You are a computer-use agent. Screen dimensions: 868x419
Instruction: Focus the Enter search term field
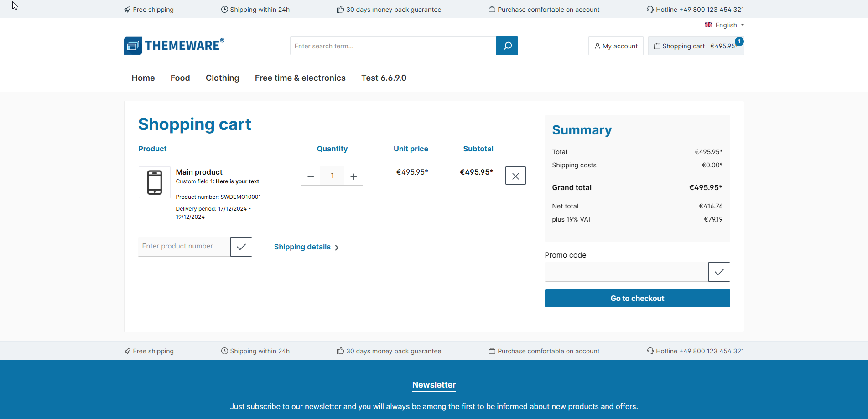pyautogui.click(x=393, y=46)
